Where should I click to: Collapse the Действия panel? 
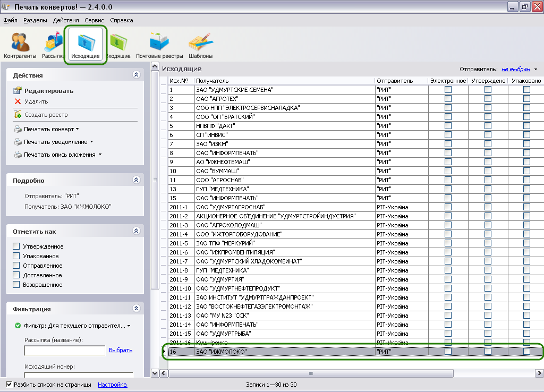136,75
